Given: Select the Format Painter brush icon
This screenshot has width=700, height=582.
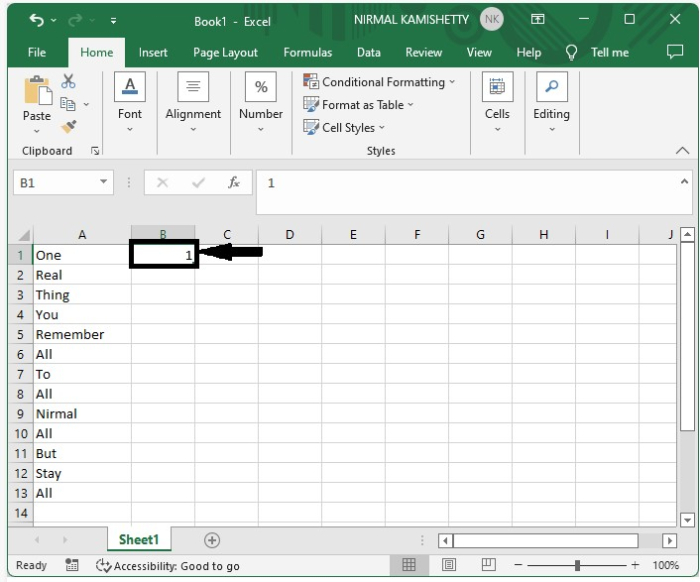Looking at the screenshot, I should (68, 127).
